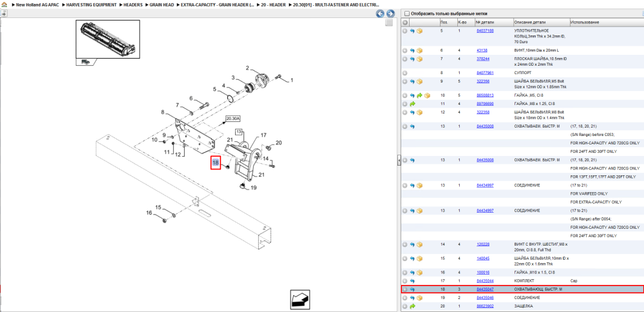Navigate to next illustration with right arrow
This screenshot has height=312, width=644.
click(x=390, y=14)
